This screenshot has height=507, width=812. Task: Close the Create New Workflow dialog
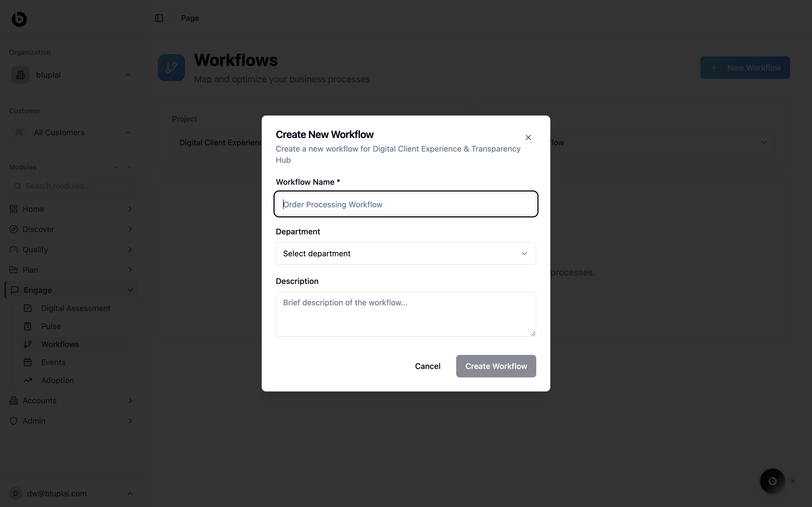coord(528,137)
